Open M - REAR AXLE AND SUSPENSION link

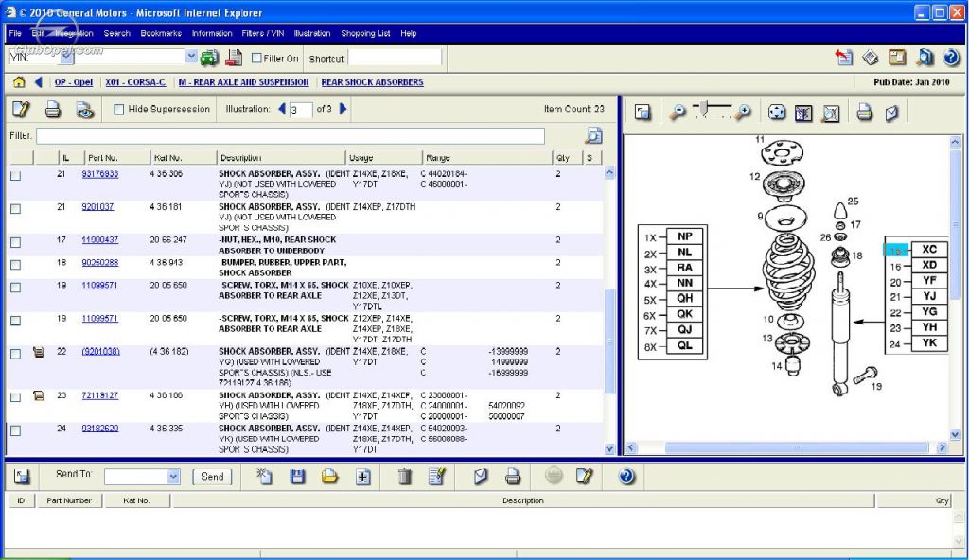(x=243, y=82)
